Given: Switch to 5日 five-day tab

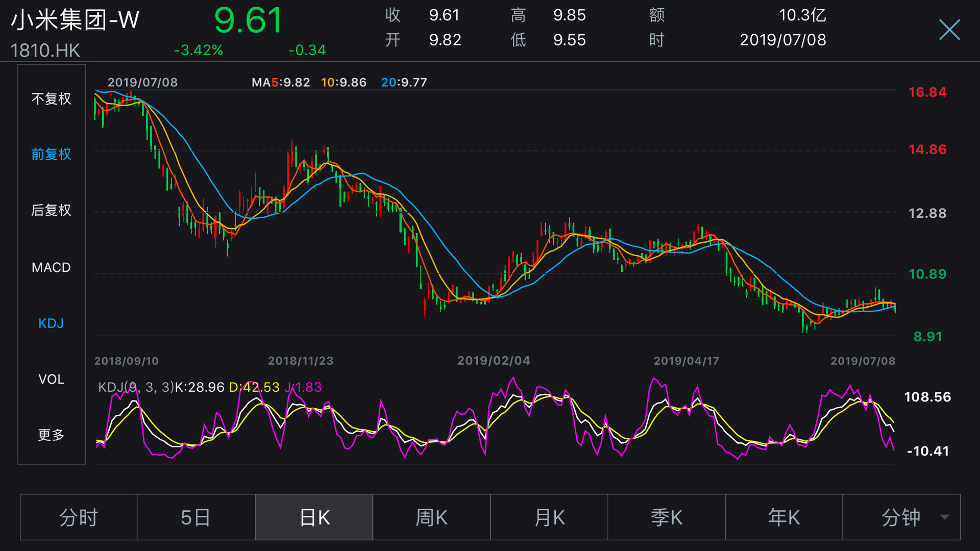Looking at the screenshot, I should point(196,517).
